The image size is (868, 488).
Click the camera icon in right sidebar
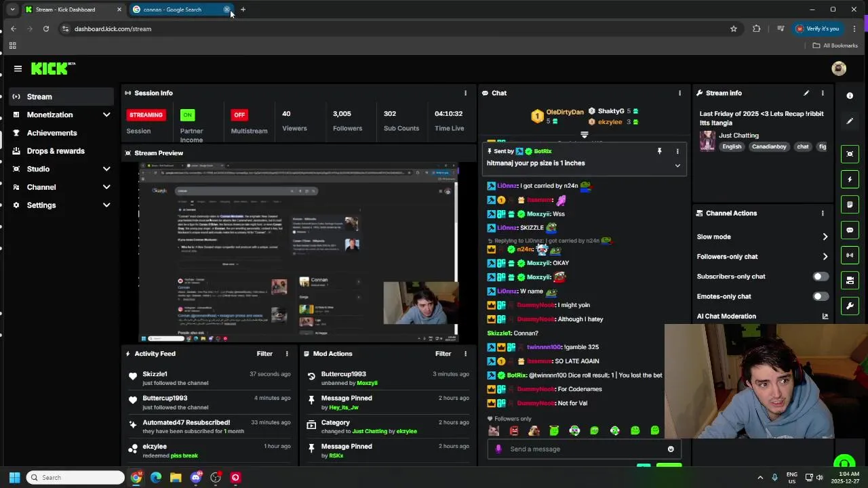point(850,280)
